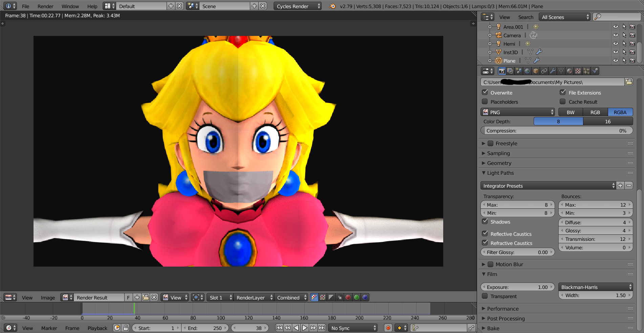The height and width of the screenshot is (333, 644).
Task: Open the Integrator Presets dropdown
Action: point(548,186)
